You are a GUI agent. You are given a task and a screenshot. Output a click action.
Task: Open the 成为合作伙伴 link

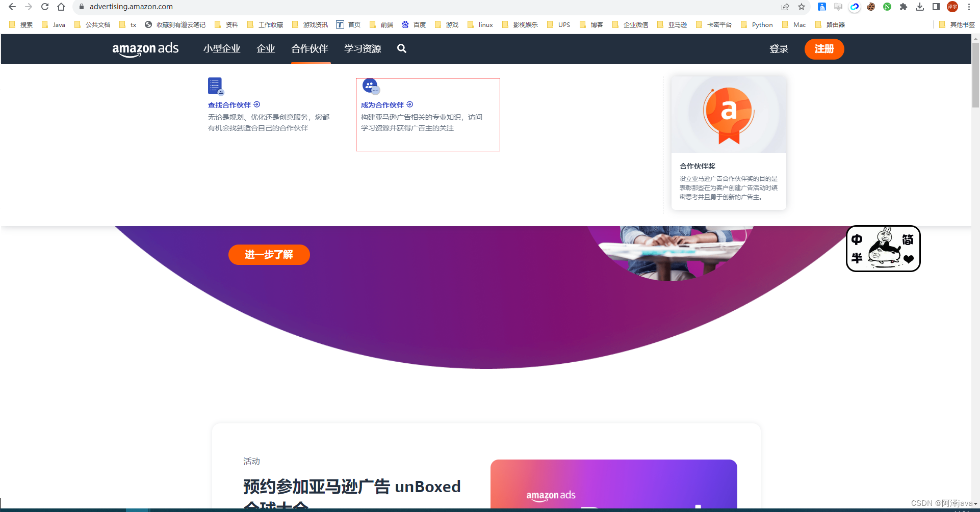pos(387,105)
